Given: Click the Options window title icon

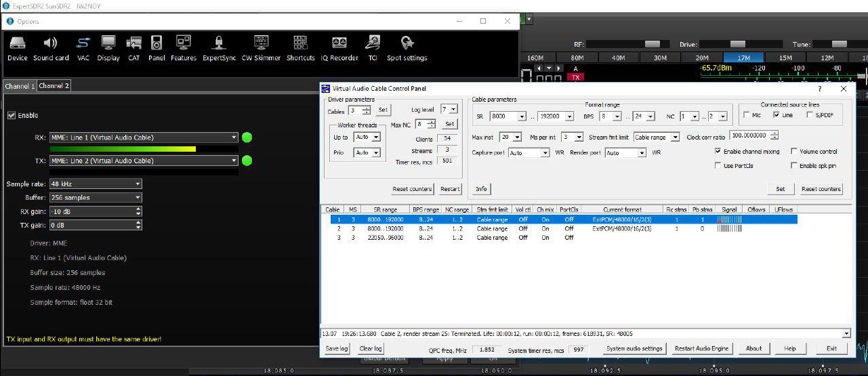Looking at the screenshot, I should pos(10,21).
